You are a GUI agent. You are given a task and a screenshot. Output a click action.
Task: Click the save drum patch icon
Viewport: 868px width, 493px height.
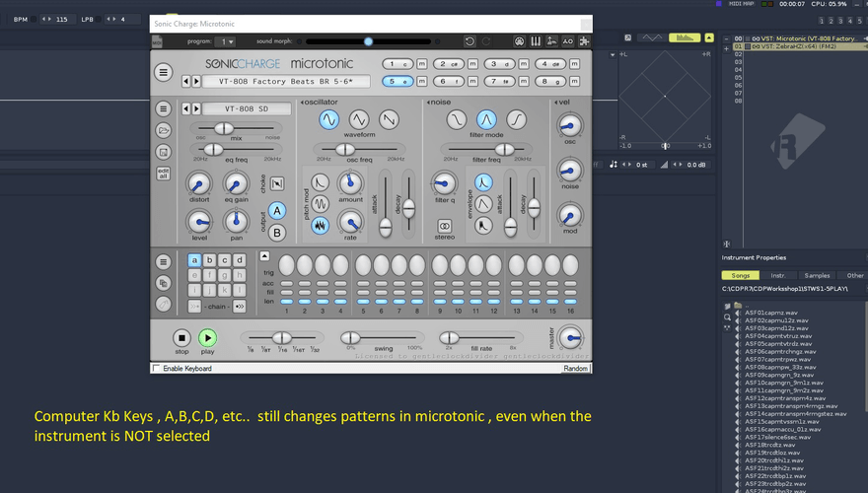[164, 152]
